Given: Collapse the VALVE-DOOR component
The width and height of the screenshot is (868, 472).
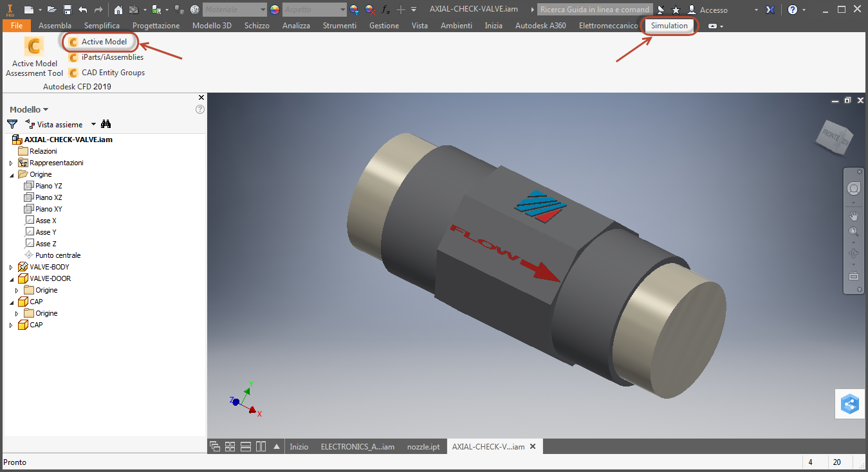Looking at the screenshot, I should coord(11,279).
